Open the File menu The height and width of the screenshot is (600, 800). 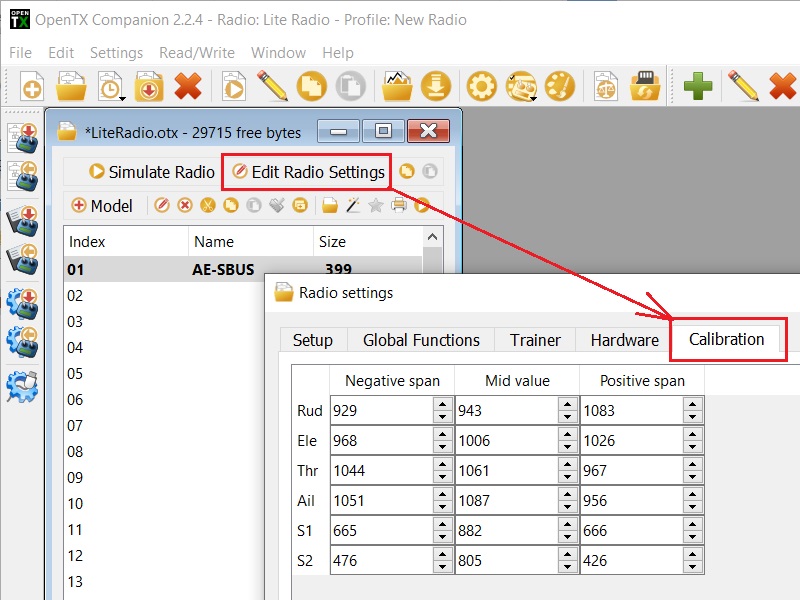tap(20, 53)
